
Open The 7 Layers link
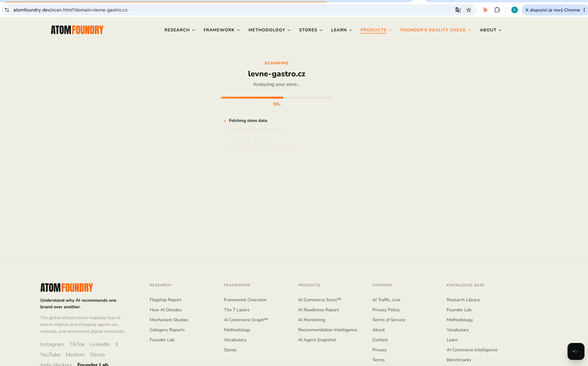(236, 310)
